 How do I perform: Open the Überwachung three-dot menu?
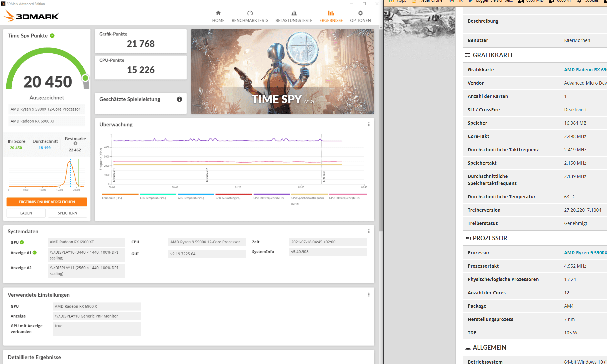369,124
